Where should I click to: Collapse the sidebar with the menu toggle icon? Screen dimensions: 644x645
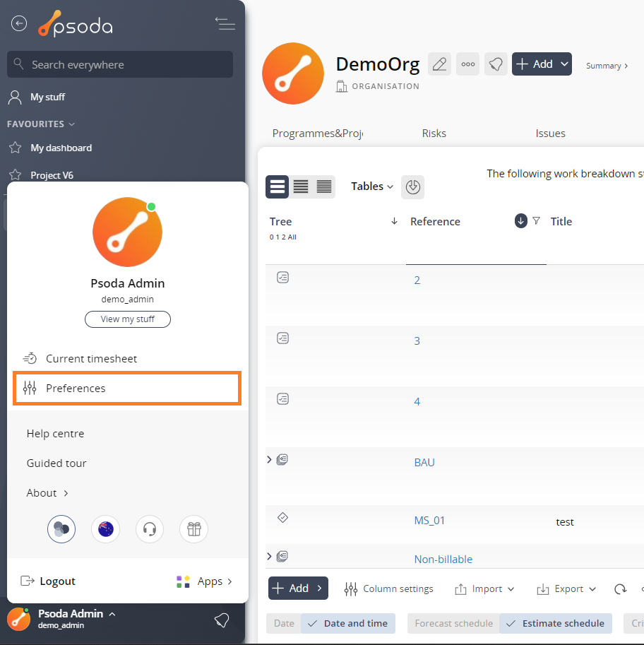click(225, 23)
